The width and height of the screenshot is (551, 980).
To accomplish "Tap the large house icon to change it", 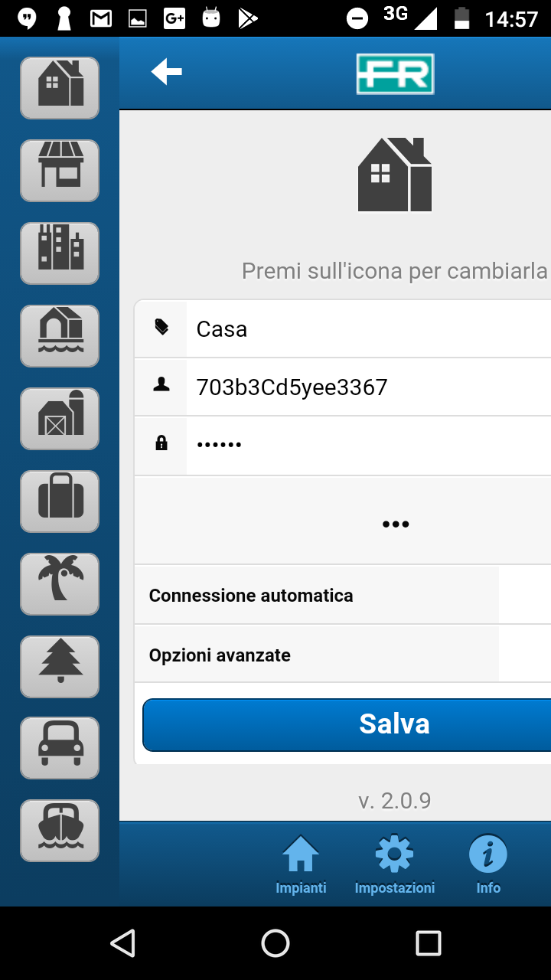I will (x=395, y=175).
